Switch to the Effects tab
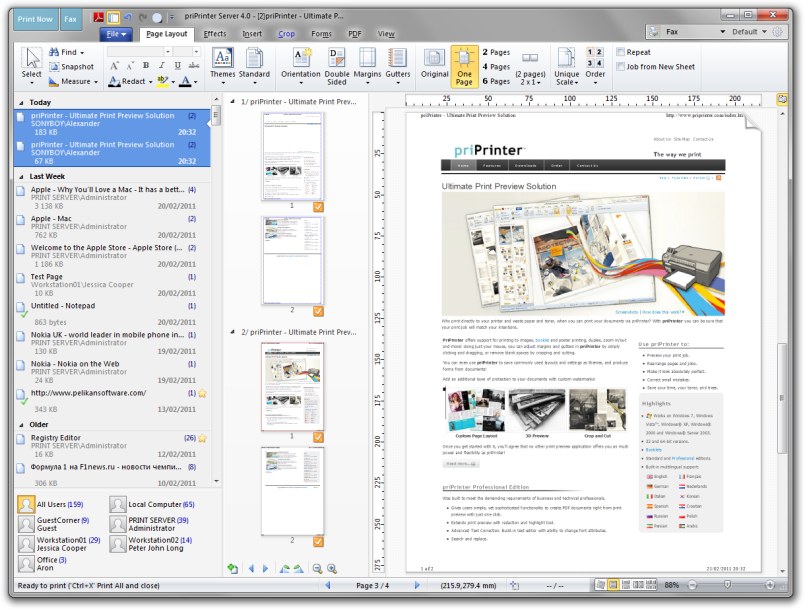805x610 pixels. coord(215,34)
